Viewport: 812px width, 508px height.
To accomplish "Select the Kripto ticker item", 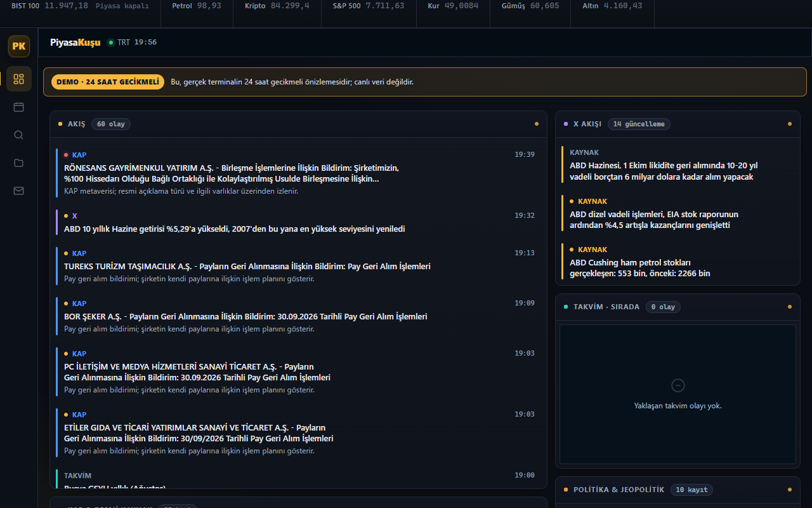I will point(277,6).
